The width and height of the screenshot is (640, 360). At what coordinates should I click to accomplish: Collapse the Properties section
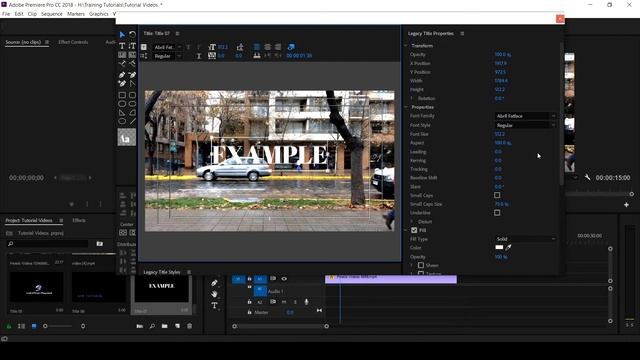(406, 107)
